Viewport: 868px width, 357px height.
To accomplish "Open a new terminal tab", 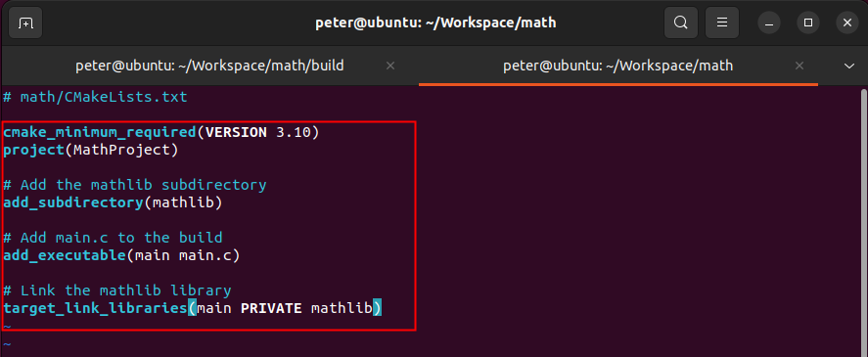I will click(x=25, y=23).
